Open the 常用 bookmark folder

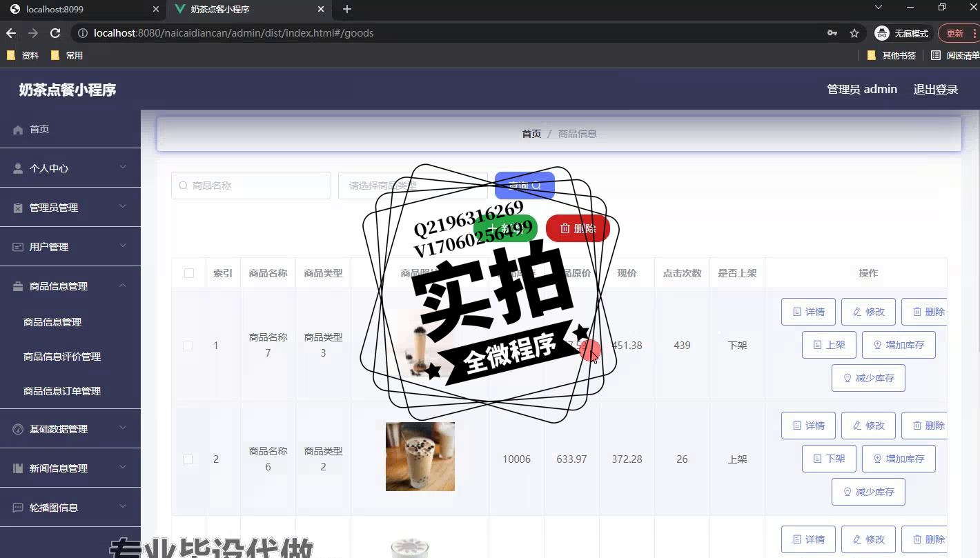67,55
